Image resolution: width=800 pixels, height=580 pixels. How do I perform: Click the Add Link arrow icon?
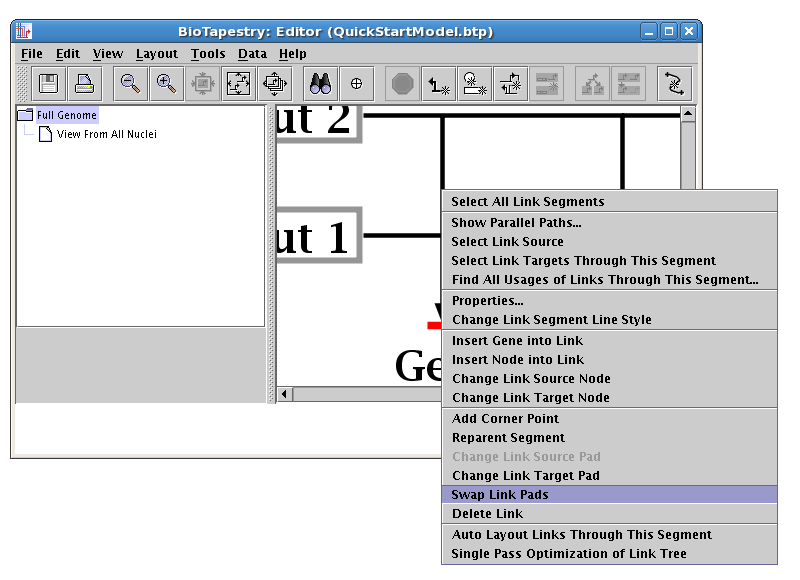438,84
